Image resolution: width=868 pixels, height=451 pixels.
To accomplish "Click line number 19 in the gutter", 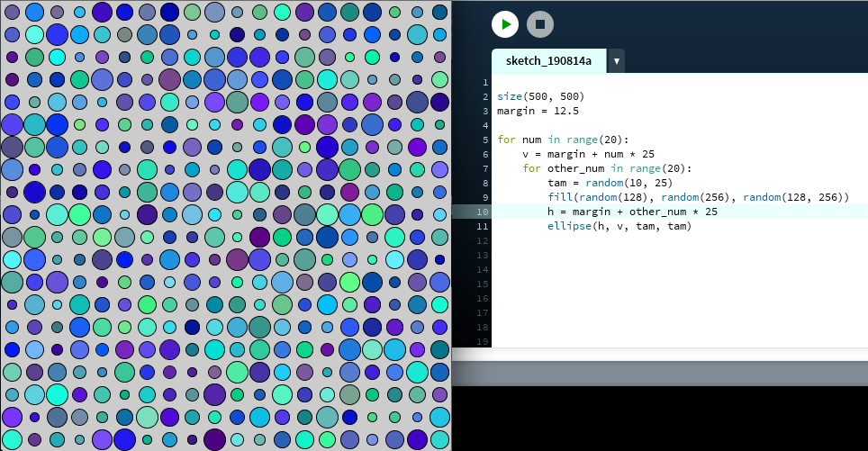I will (x=484, y=341).
